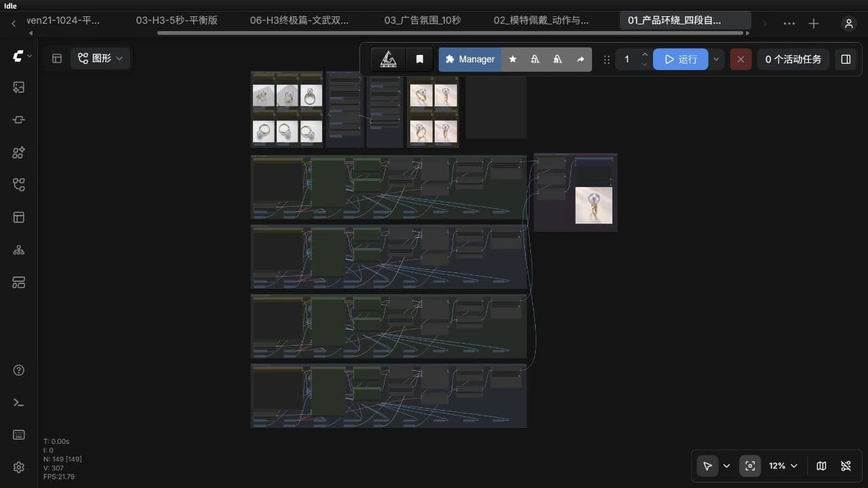The height and width of the screenshot is (488, 868).
Task: Open the keyboard shortcuts icon
Action: (18, 435)
